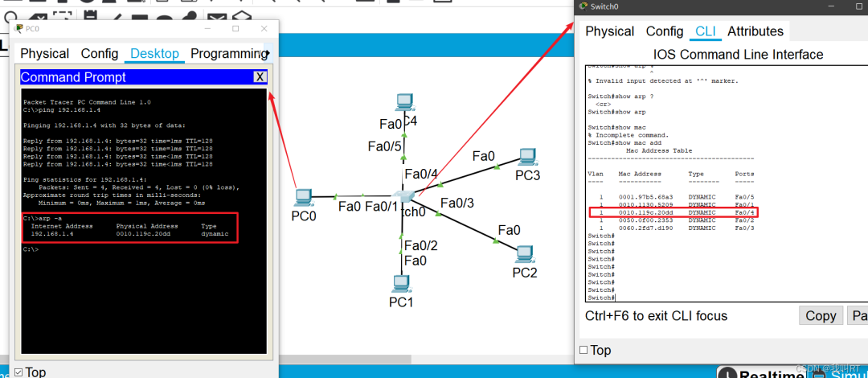Select the PC4 device at top
The height and width of the screenshot is (378, 868).
(x=405, y=103)
